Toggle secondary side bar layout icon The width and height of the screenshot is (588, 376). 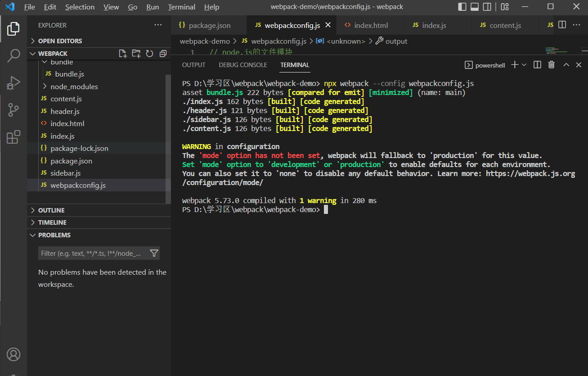(487, 7)
